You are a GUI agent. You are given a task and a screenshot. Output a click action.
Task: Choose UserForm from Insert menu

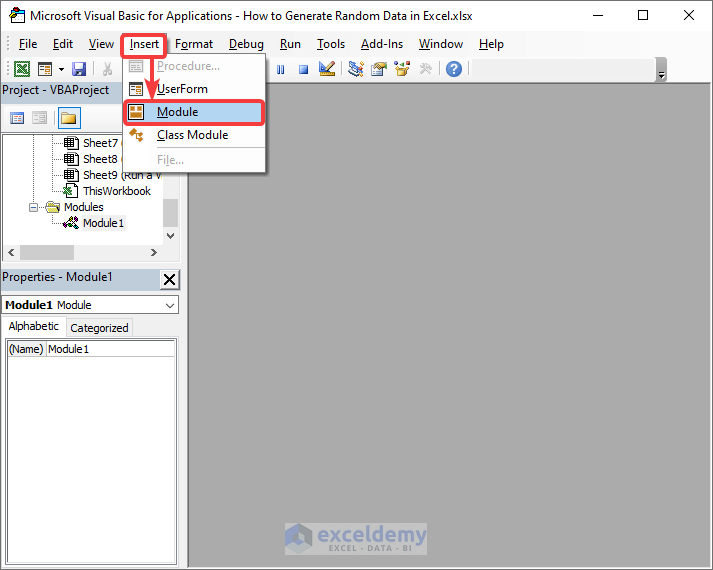(194, 89)
